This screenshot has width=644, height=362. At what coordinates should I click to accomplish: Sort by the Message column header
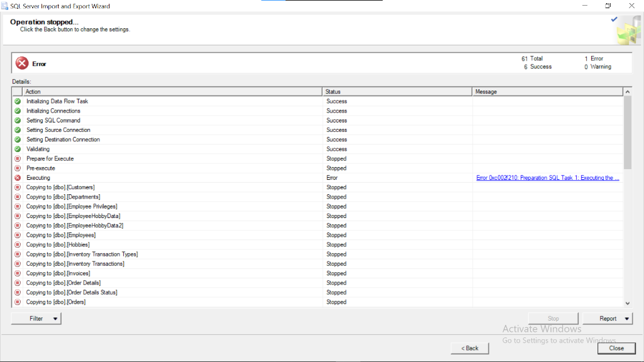pos(548,92)
